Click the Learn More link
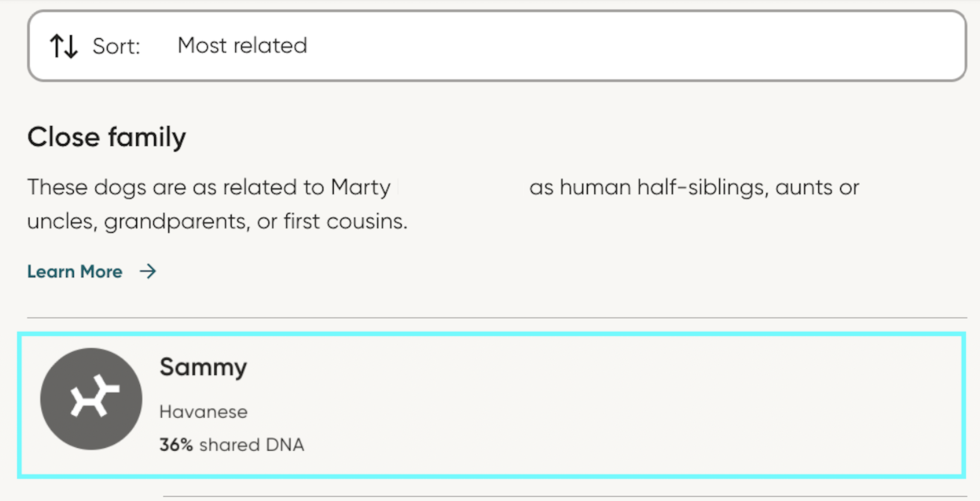The width and height of the screenshot is (980, 501). [75, 271]
